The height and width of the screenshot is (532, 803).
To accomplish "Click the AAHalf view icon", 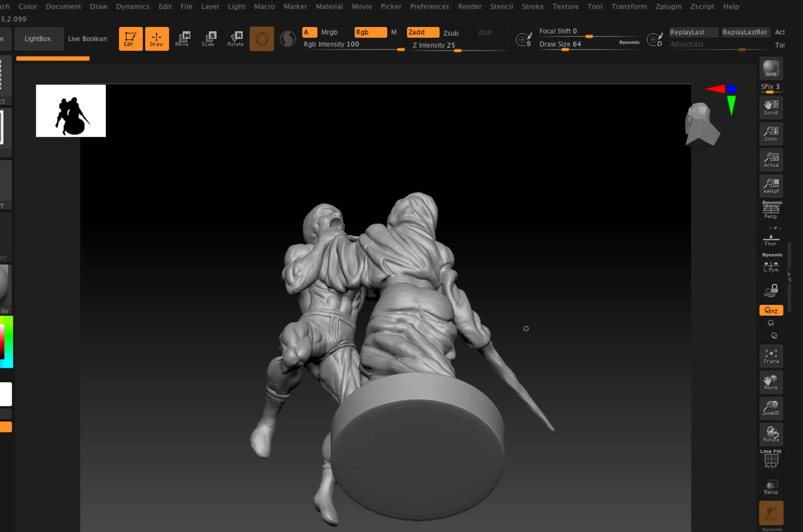I will pyautogui.click(x=771, y=186).
